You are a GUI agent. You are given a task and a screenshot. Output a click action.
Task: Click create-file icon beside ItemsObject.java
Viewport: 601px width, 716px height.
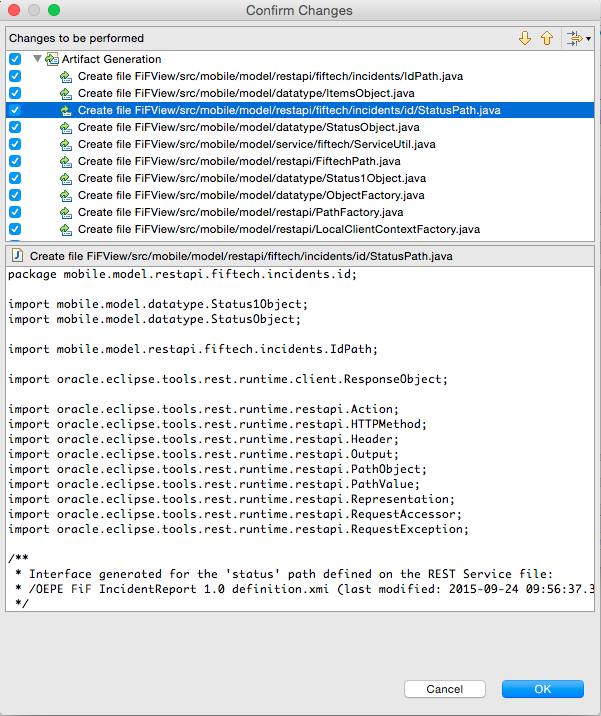(66, 94)
